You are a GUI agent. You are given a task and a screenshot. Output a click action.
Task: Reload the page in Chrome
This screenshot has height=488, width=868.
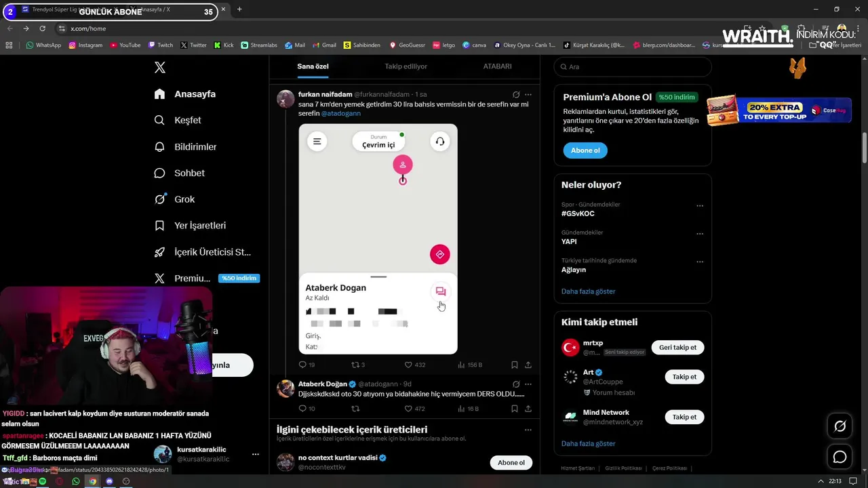tap(42, 28)
